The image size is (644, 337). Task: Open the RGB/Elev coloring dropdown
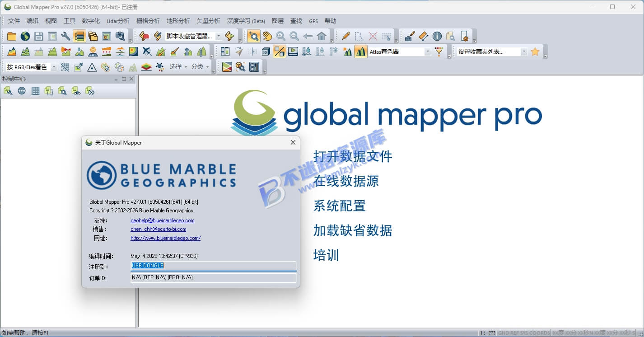(x=54, y=67)
